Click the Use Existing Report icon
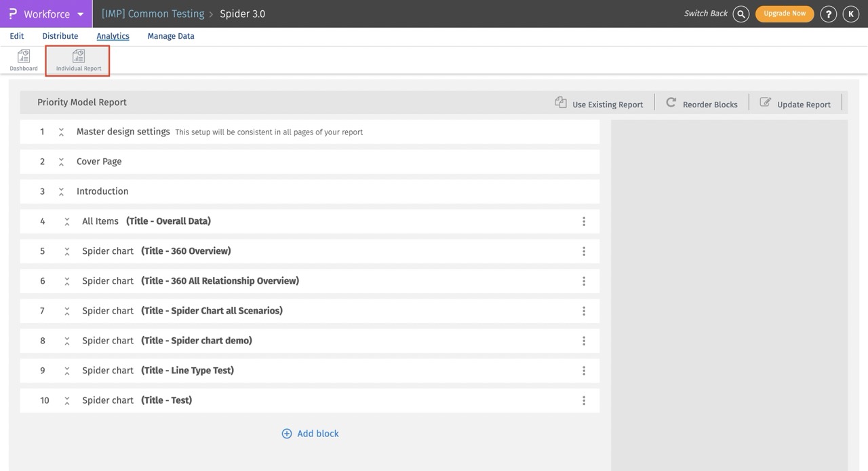 pyautogui.click(x=561, y=102)
